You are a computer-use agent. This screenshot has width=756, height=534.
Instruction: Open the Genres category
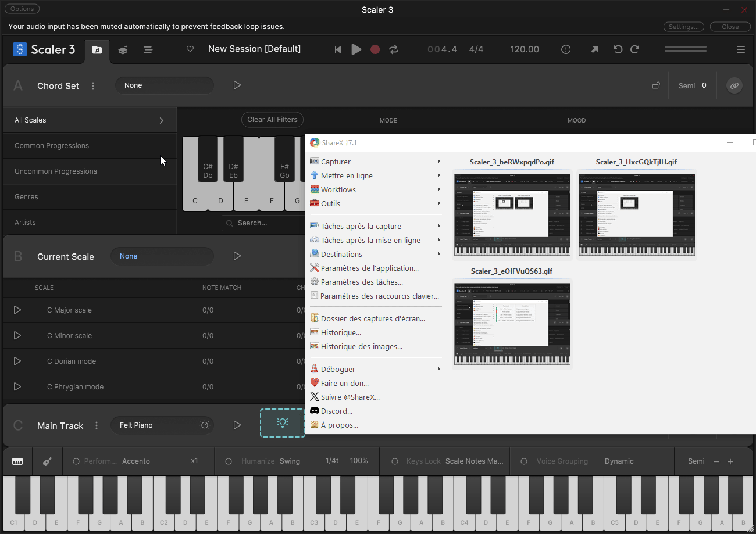click(90, 197)
